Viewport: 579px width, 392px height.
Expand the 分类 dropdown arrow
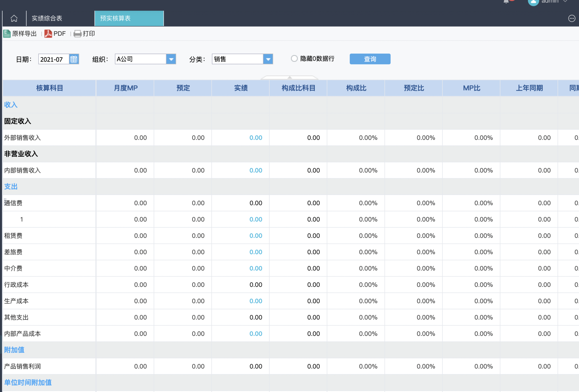coord(268,59)
